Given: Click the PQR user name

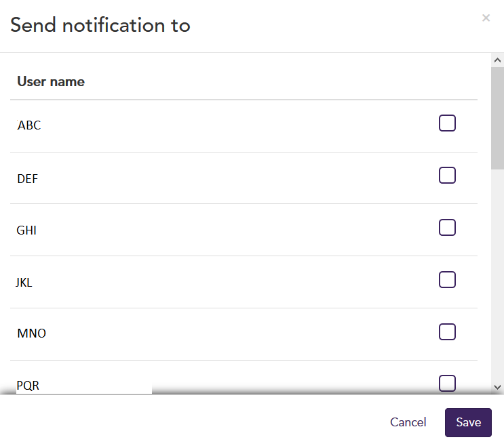Looking at the screenshot, I should [28, 385].
